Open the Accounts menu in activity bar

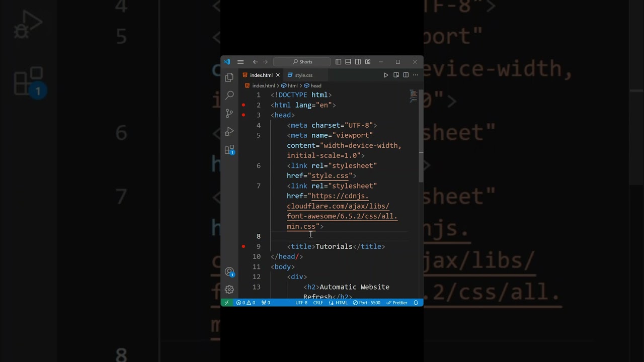click(x=229, y=272)
